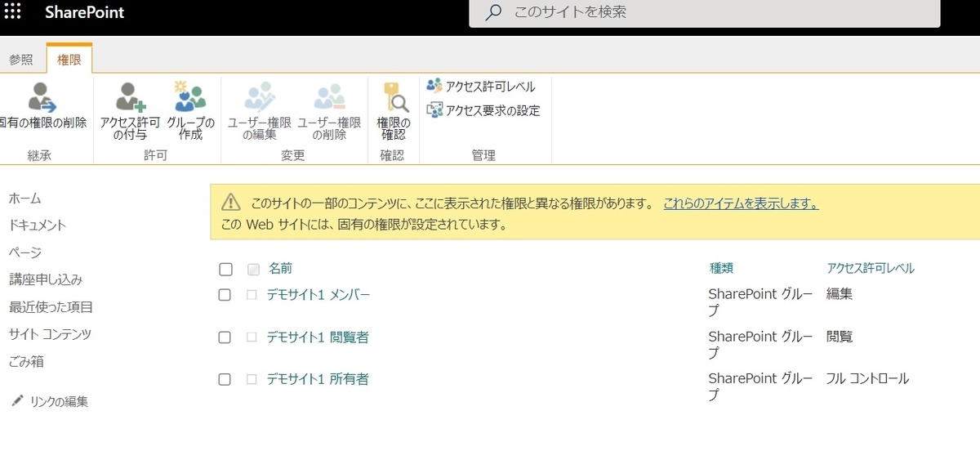980x460 pixels.
Task: Check the box for デモサイト1 メンバー
Action: click(225, 295)
